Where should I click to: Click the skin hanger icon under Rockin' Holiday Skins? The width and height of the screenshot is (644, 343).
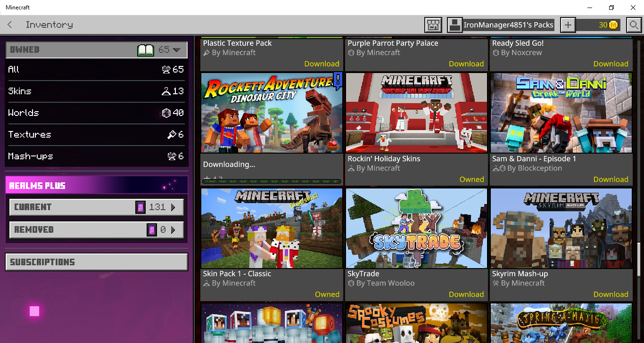351,168
